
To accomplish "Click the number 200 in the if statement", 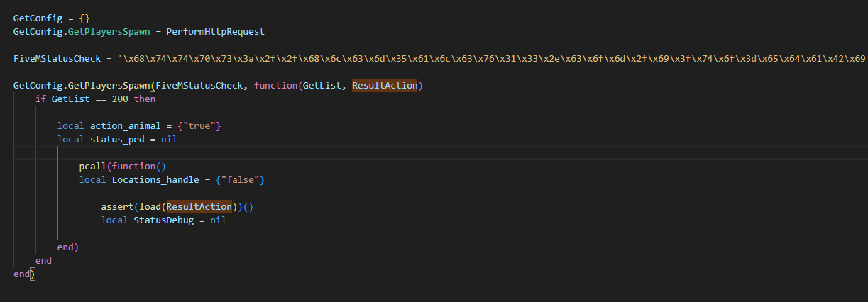I will tap(120, 99).
